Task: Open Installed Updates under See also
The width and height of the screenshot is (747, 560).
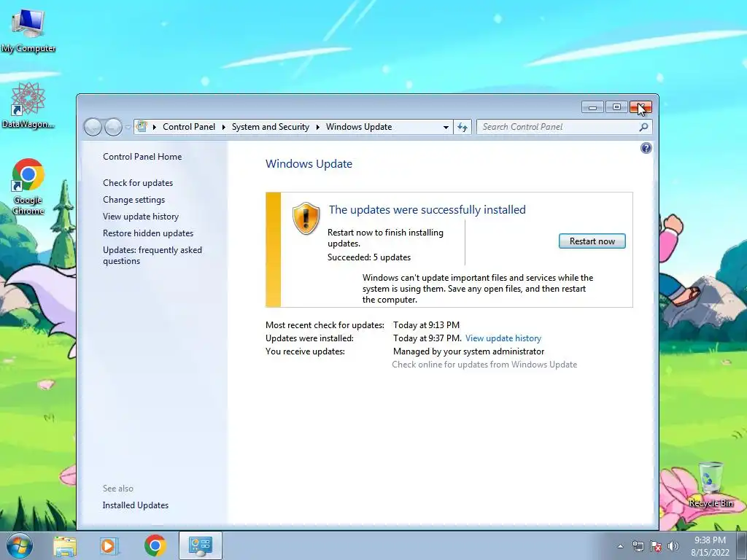Action: click(x=135, y=505)
